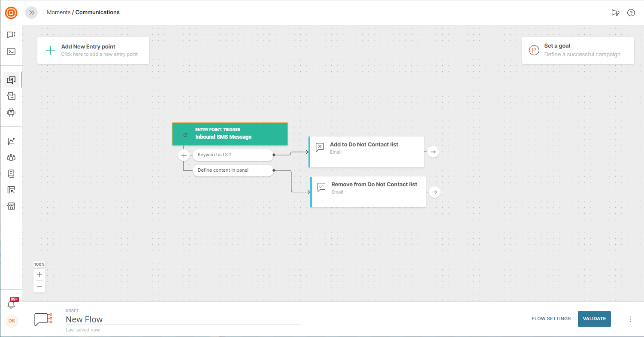This screenshot has width=644, height=337.
Task: Open the three-dot more options menu
Action: pos(630,319)
